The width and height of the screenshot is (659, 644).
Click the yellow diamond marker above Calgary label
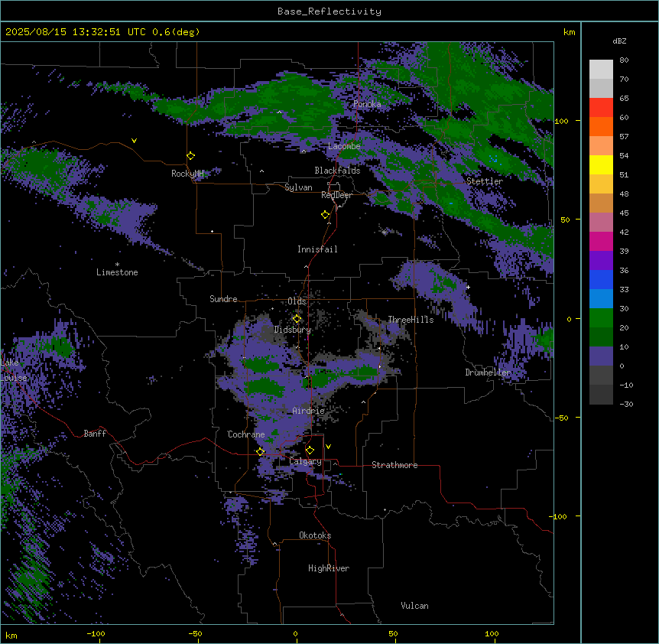[x=310, y=450]
